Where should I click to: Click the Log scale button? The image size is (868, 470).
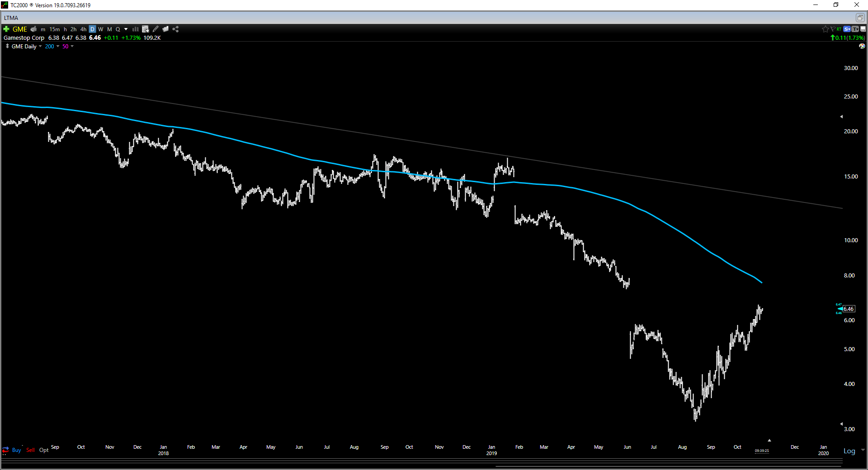[x=849, y=451]
